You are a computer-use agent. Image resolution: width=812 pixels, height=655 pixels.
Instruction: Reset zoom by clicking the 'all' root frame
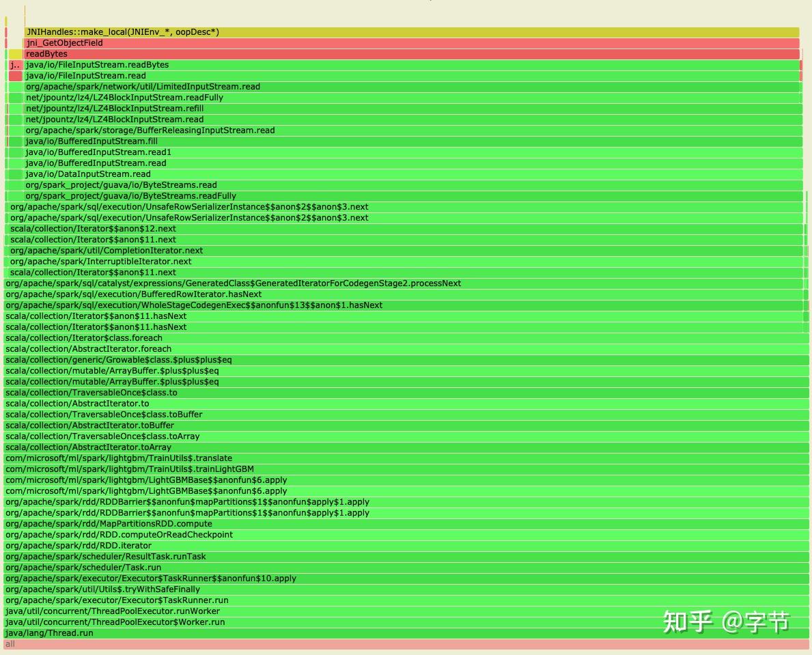406,644
